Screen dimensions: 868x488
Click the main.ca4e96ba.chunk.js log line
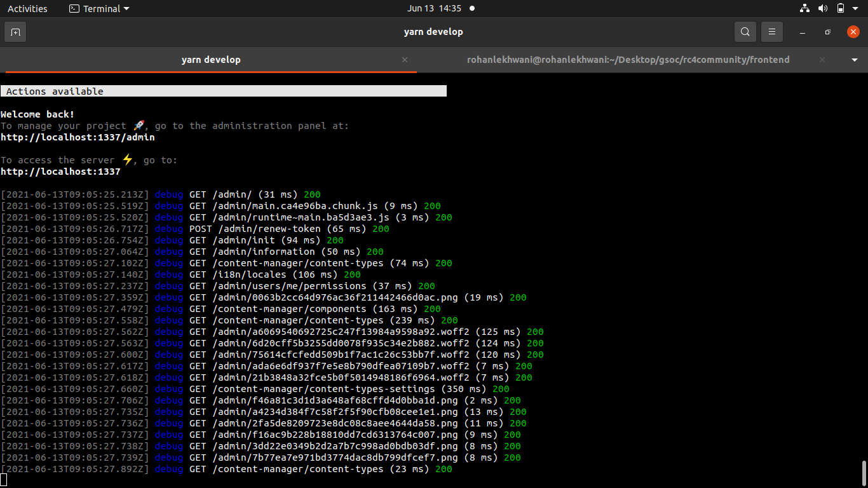click(x=220, y=206)
